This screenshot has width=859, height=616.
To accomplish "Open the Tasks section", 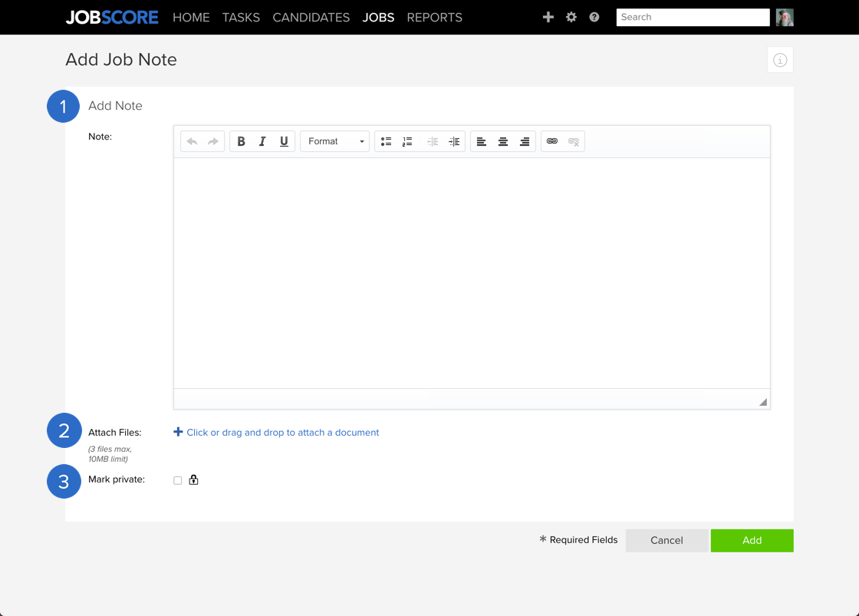I will pyautogui.click(x=241, y=18).
